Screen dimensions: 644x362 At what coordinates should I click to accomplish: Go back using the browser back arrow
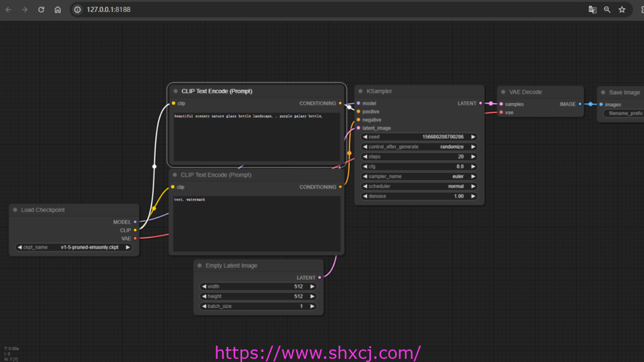coord(9,9)
